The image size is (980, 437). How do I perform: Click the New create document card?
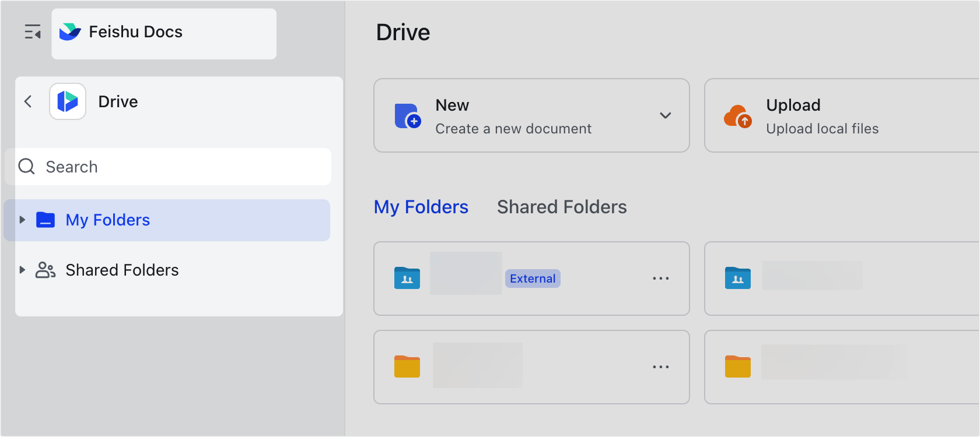[531, 115]
